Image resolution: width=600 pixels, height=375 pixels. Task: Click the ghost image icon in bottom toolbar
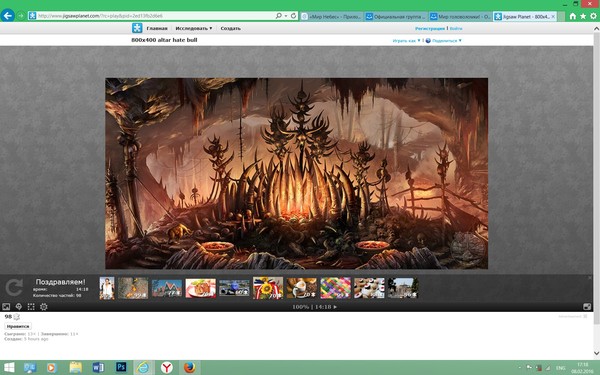[19, 307]
